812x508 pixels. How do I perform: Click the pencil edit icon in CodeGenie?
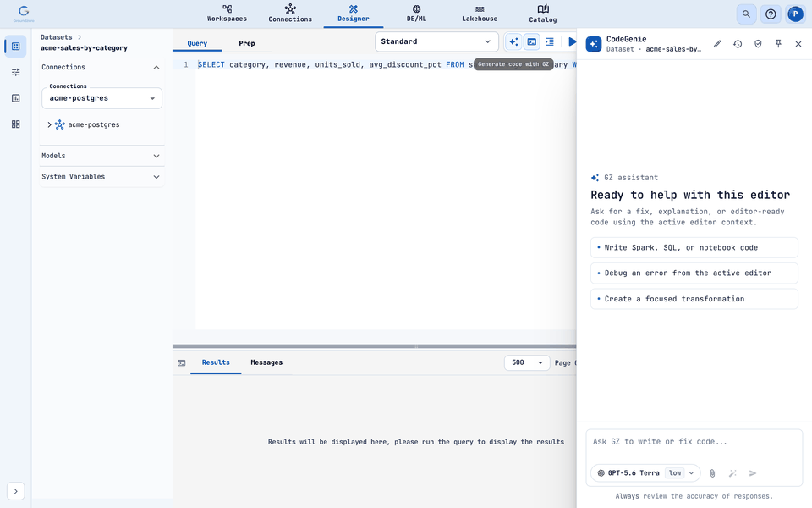(717, 44)
